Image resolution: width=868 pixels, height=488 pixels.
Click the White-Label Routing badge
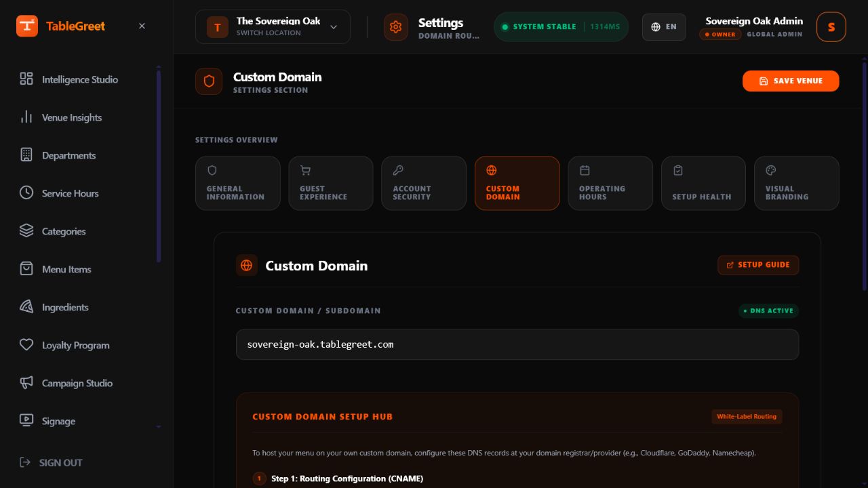747,417
